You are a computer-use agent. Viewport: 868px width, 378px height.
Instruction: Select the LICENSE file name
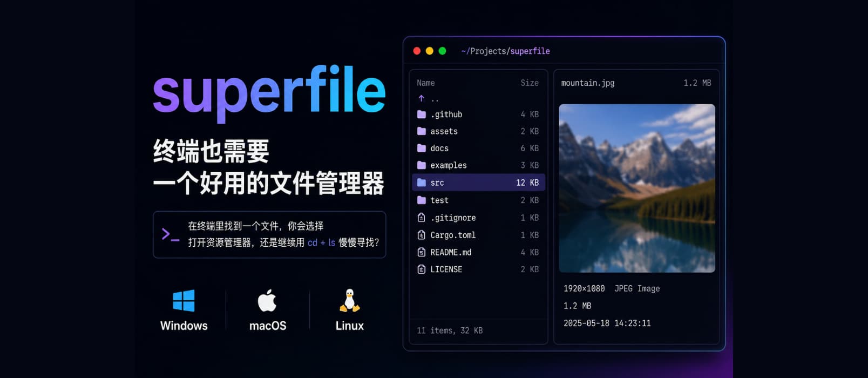pos(446,269)
